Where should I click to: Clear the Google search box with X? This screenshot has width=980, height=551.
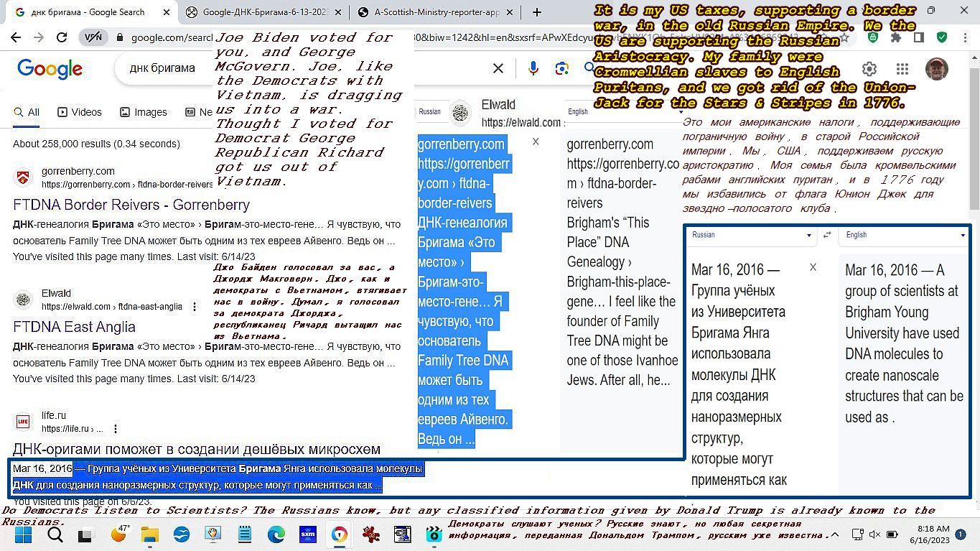tap(498, 68)
